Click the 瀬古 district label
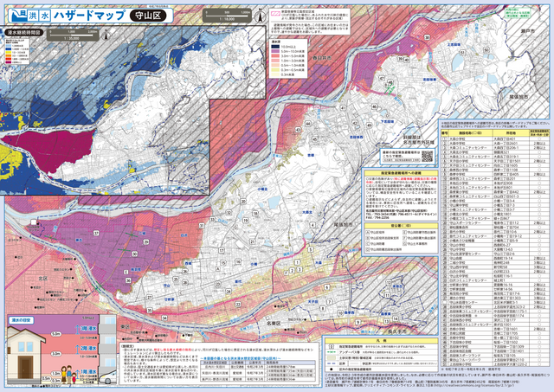This screenshot has height=392, width=554. (x=79, y=241)
